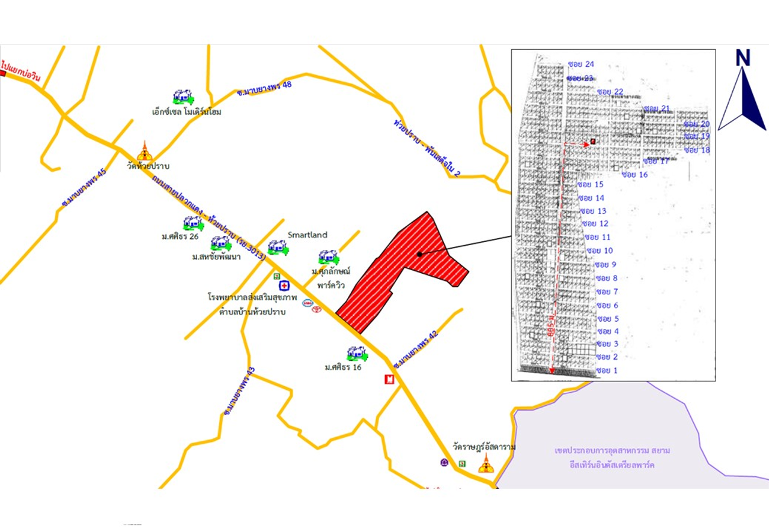Click the purple round emblem icon

(x=444, y=462)
